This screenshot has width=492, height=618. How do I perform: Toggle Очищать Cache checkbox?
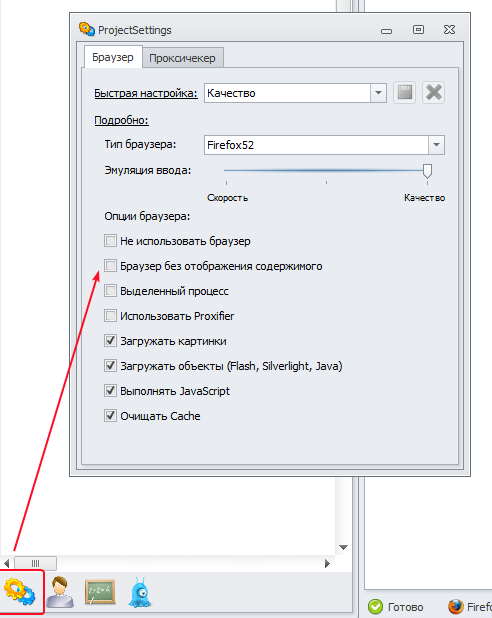(110, 416)
